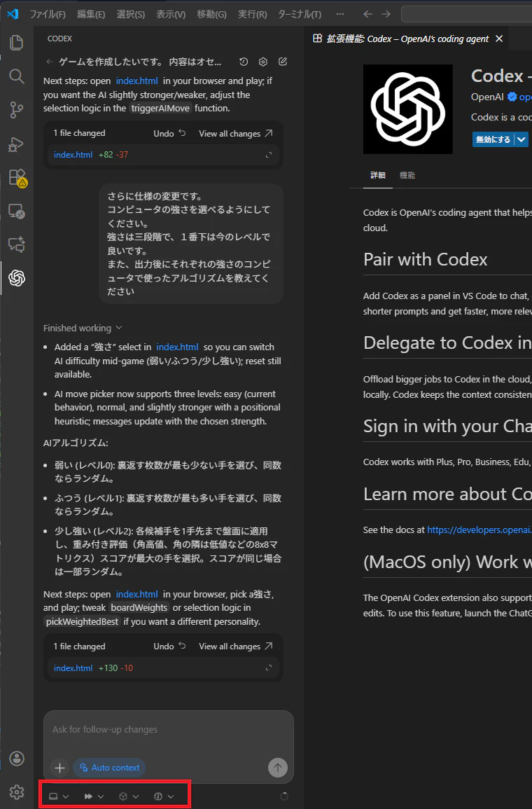Open the Remote Explorer view

(17, 211)
